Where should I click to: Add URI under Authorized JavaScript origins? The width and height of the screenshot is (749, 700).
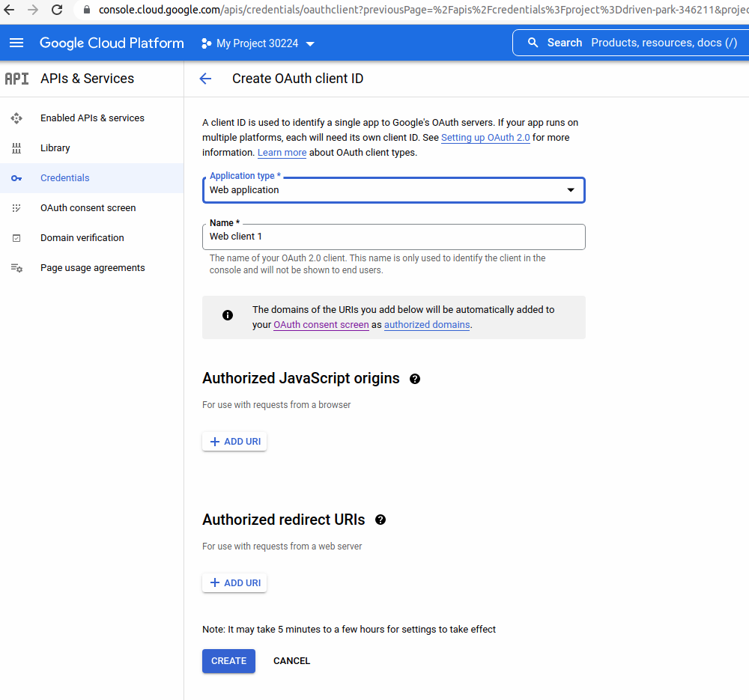(x=234, y=442)
